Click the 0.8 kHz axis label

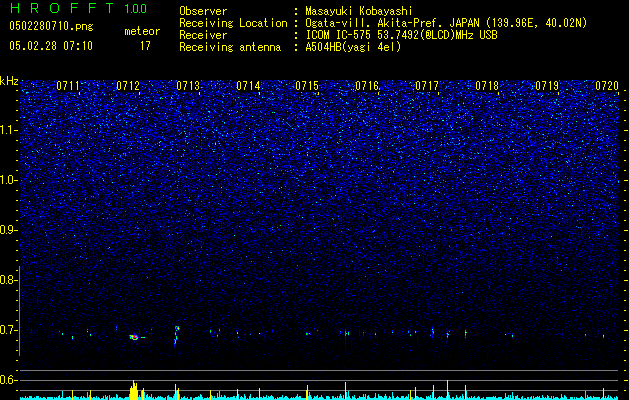point(9,280)
